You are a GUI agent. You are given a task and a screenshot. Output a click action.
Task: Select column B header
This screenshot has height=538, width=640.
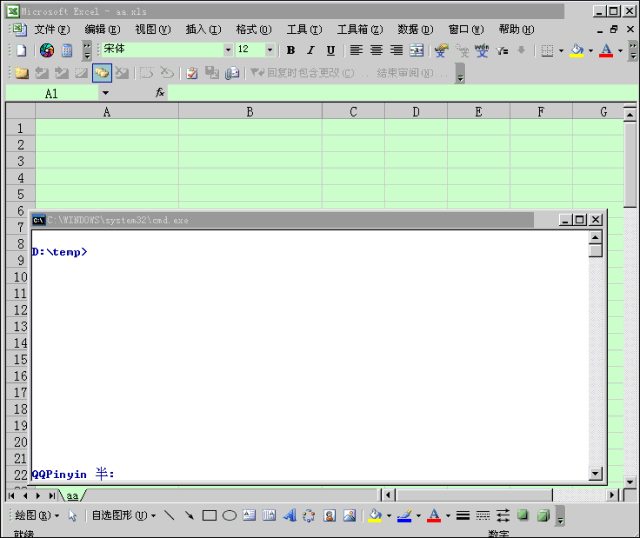(250, 111)
